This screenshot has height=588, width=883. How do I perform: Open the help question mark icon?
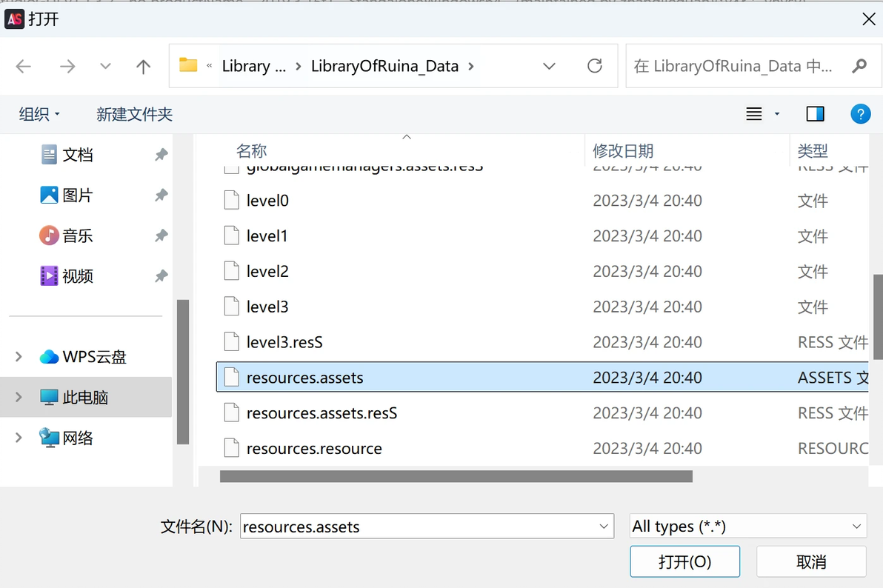click(x=859, y=114)
